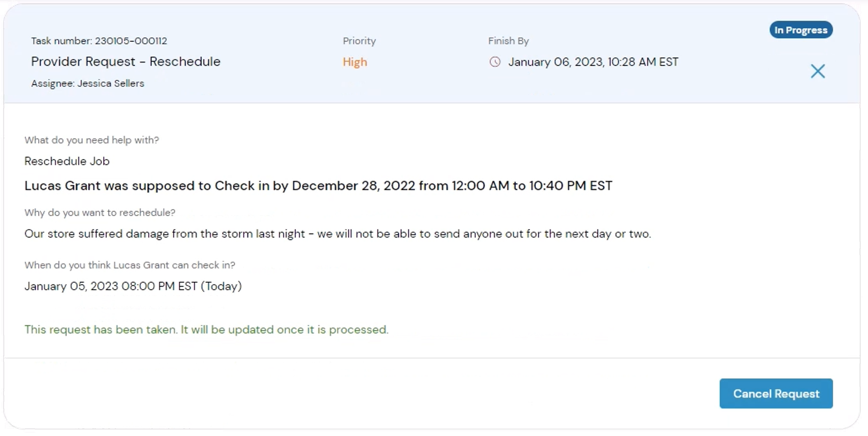Click the In Progress status badge
Viewport: 868px width, 436px height.
(801, 30)
